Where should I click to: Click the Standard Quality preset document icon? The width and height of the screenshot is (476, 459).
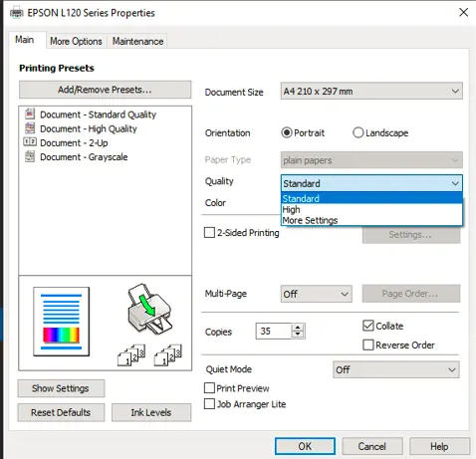(x=30, y=114)
